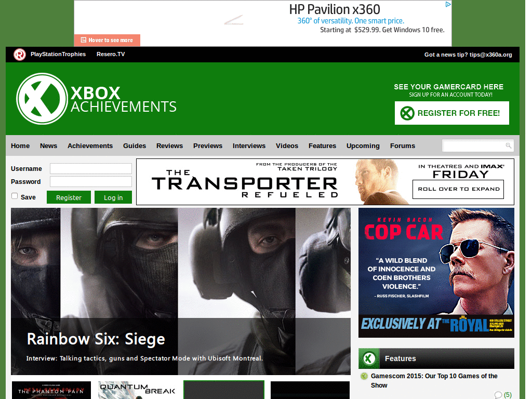Click the AdChoices icon on HP ad
This screenshot has width=532, height=399.
point(448,4)
